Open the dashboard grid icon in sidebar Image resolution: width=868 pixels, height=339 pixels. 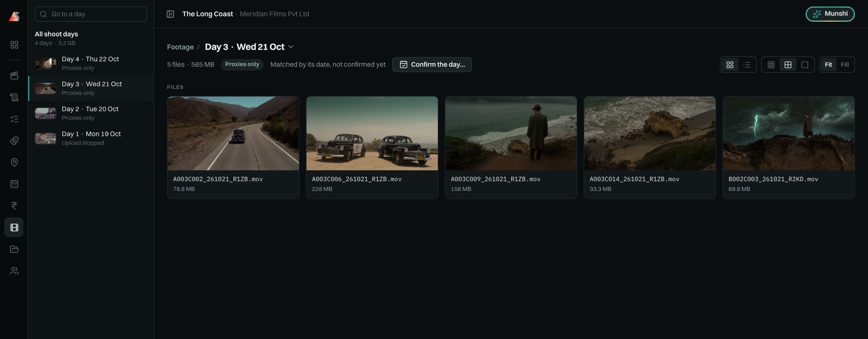14,45
